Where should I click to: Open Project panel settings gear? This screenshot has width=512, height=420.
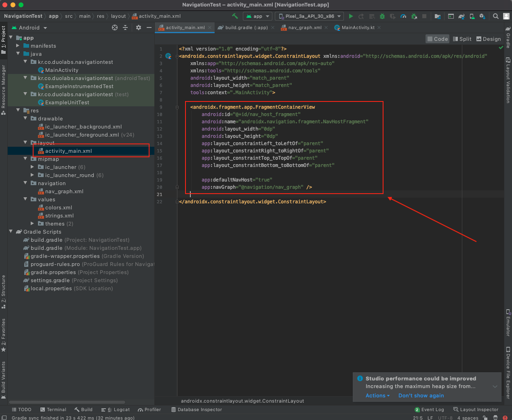pos(139,27)
